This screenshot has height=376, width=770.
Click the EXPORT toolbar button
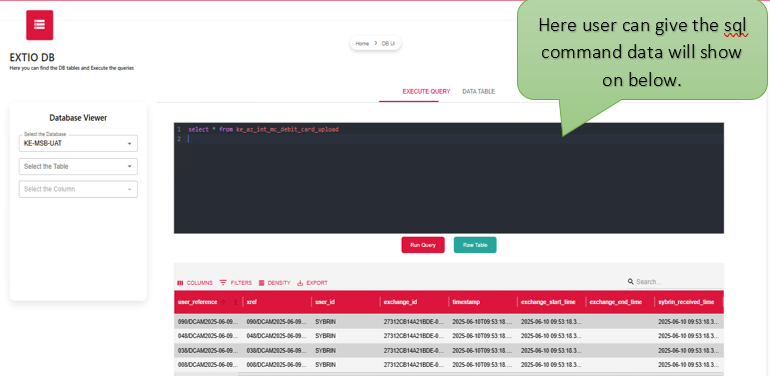pyautogui.click(x=312, y=283)
